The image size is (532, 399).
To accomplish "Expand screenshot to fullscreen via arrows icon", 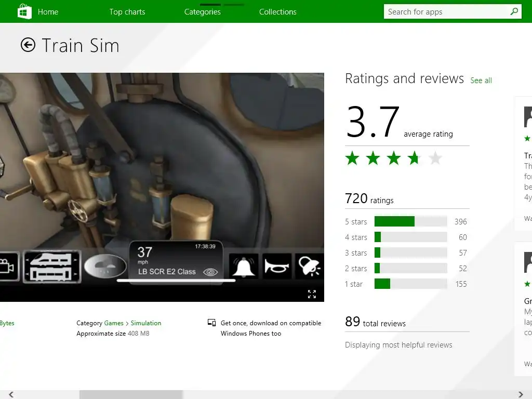I will click(x=312, y=294).
